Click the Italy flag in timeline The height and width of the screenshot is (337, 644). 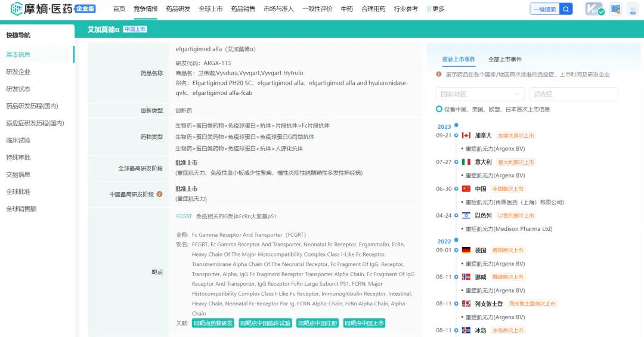[466, 162]
